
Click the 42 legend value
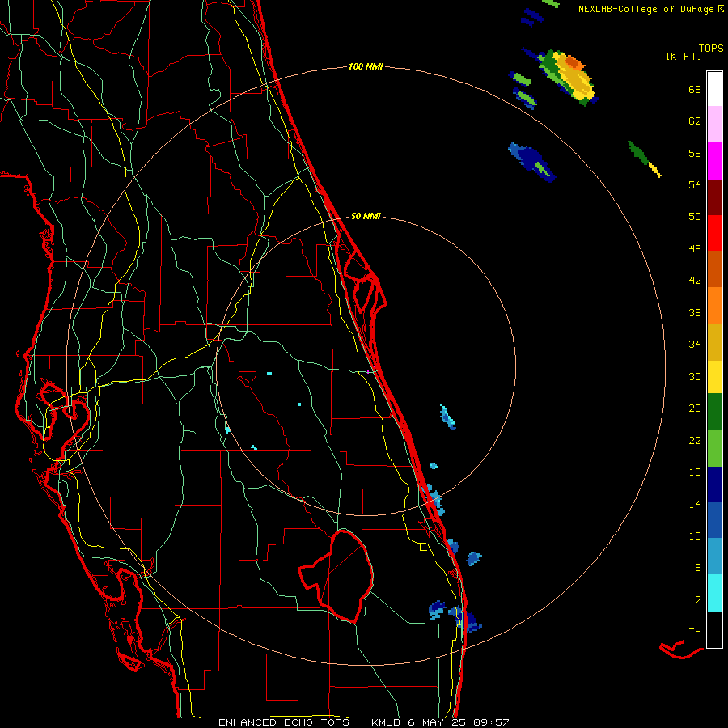695,281
